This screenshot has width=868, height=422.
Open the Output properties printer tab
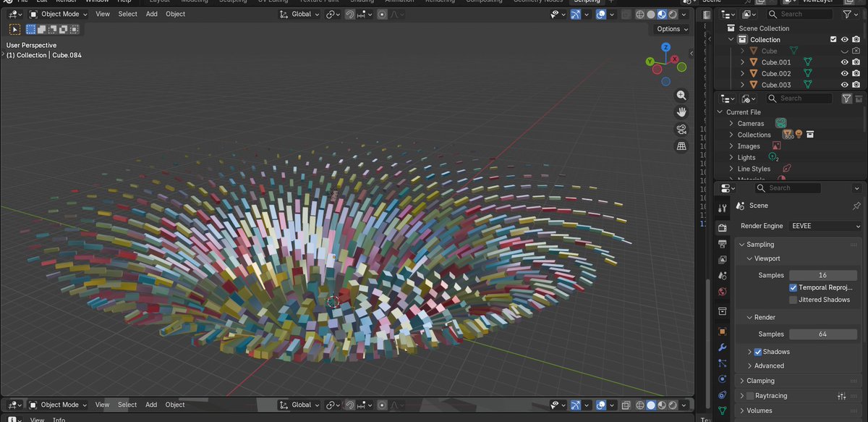[x=722, y=244]
